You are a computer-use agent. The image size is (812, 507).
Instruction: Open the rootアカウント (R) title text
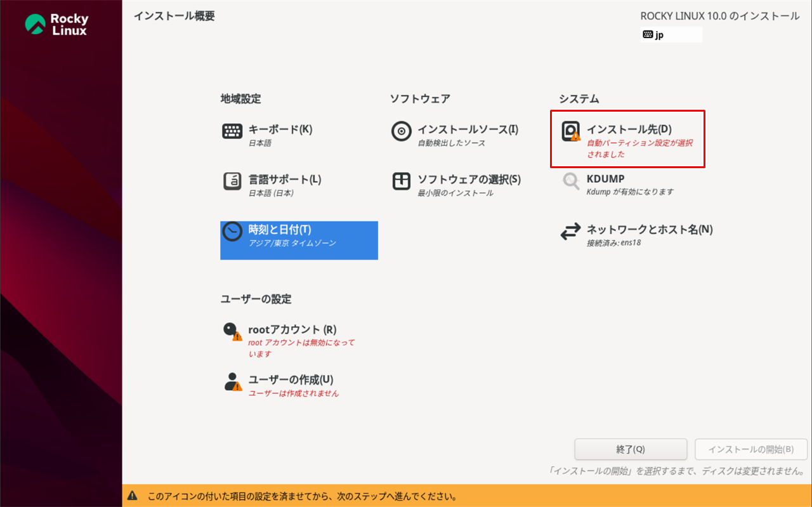coord(292,329)
